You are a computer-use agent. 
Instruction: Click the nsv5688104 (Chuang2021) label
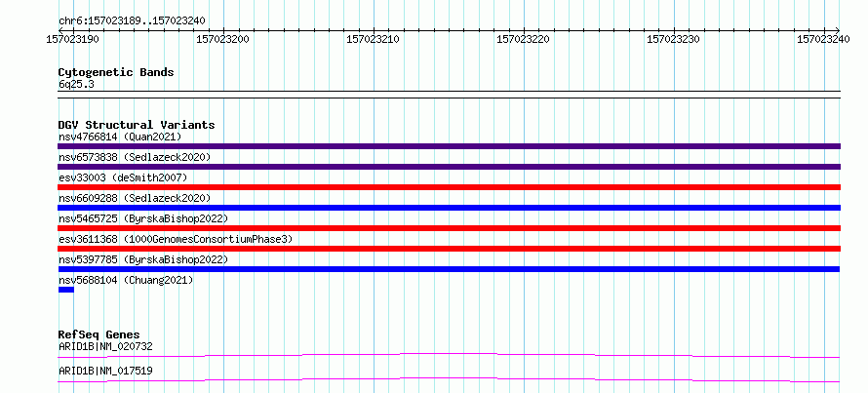tap(126, 280)
